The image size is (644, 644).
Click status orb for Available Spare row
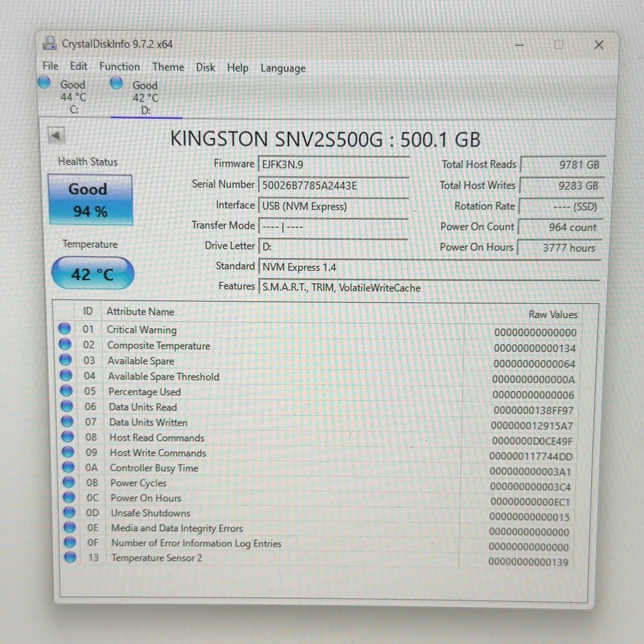(x=66, y=360)
